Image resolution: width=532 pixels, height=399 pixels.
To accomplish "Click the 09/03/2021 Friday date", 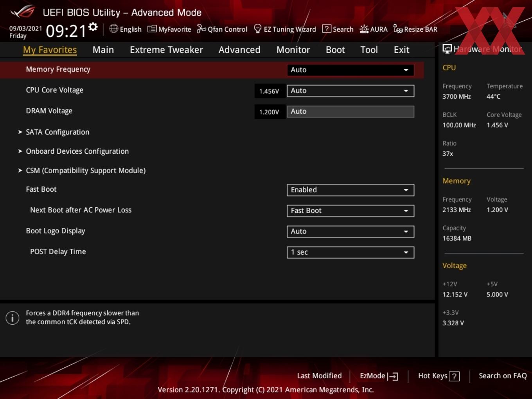I will coord(25,32).
